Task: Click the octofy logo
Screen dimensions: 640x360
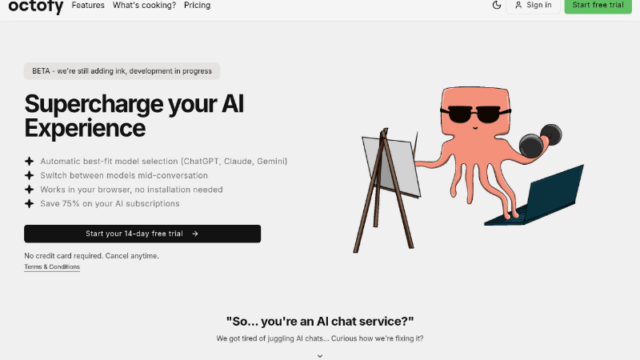Action: (36, 6)
